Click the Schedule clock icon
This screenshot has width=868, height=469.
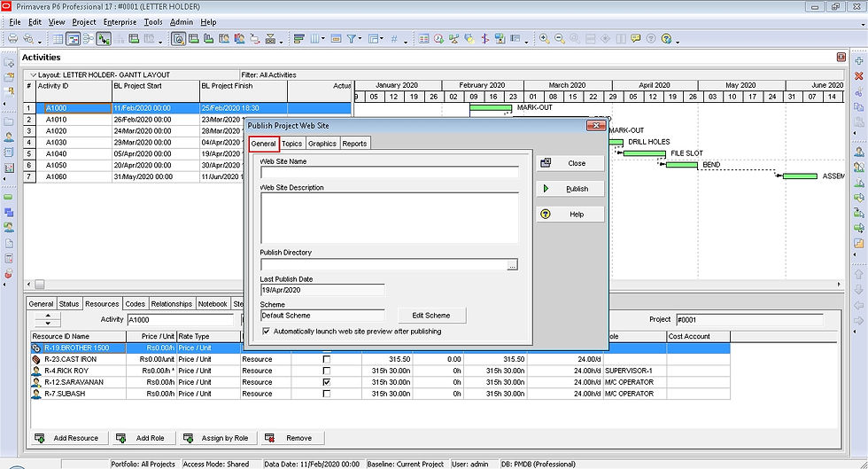coord(438,39)
